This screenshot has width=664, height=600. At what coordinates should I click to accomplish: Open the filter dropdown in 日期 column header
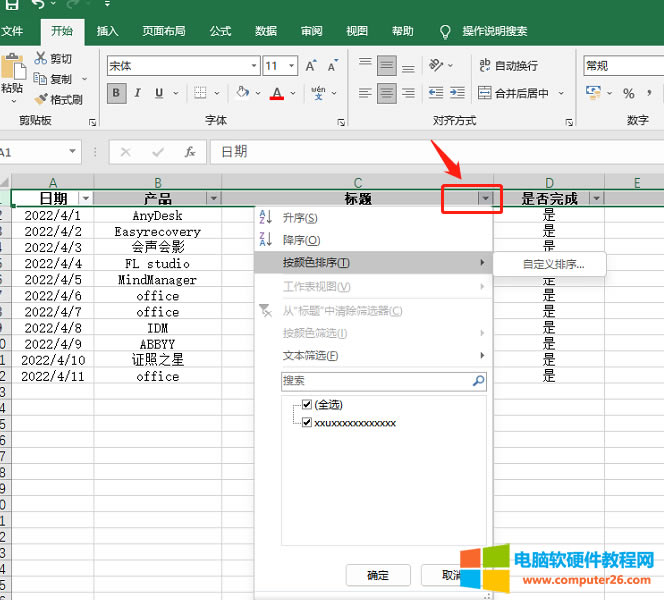[85, 199]
